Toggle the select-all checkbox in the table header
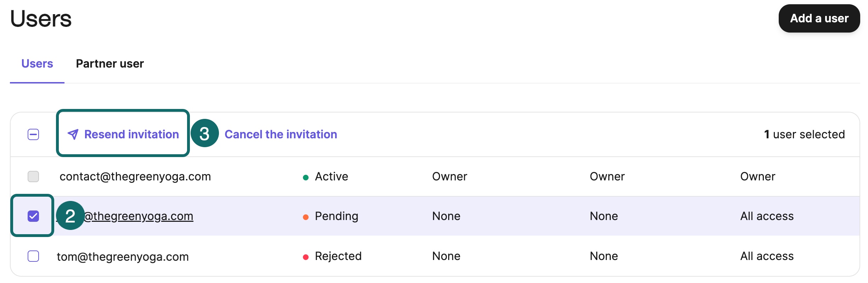868x283 pixels. click(x=33, y=134)
